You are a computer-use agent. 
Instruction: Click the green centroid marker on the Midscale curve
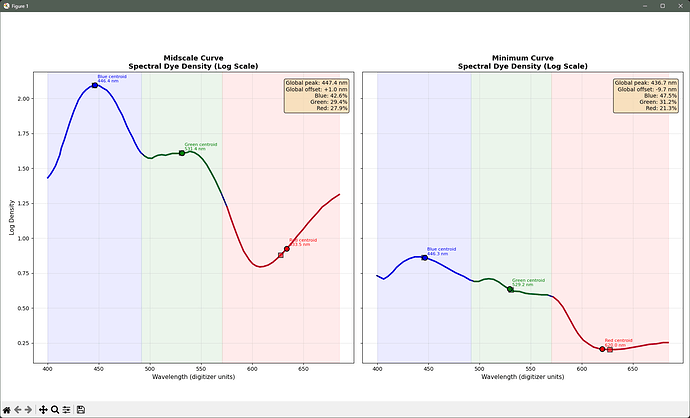182,153
